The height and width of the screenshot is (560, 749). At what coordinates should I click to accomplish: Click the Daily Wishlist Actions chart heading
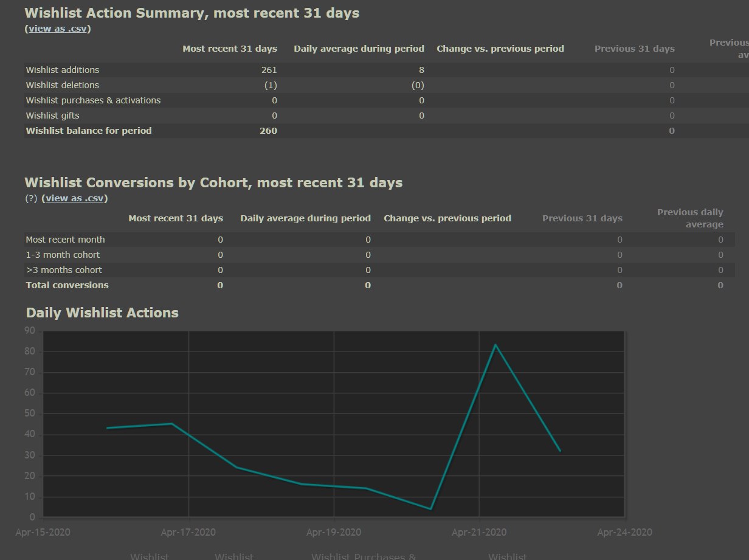click(102, 313)
